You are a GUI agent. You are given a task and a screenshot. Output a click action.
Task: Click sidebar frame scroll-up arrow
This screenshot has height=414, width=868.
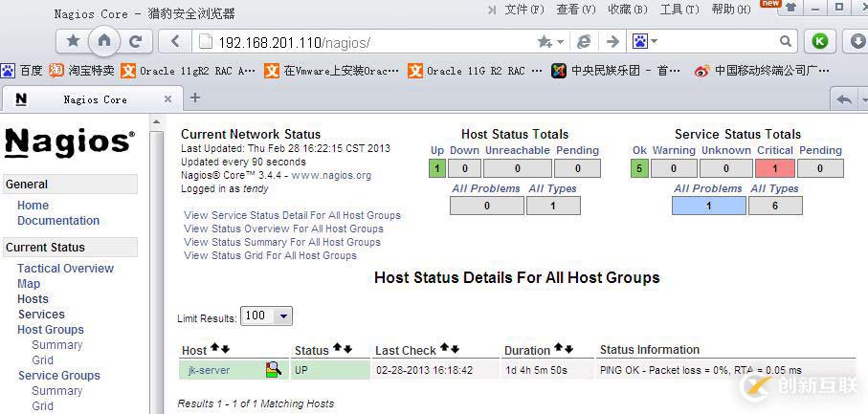click(x=157, y=122)
